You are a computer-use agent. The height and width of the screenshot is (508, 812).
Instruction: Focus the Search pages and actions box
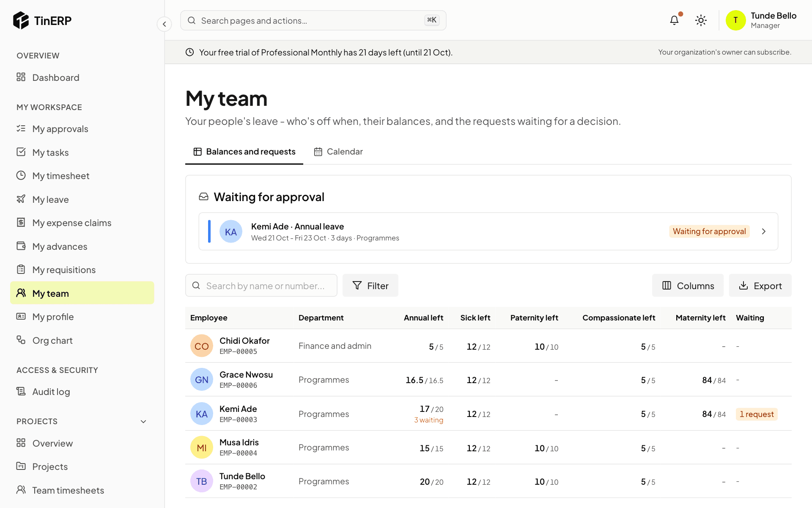[x=313, y=20]
